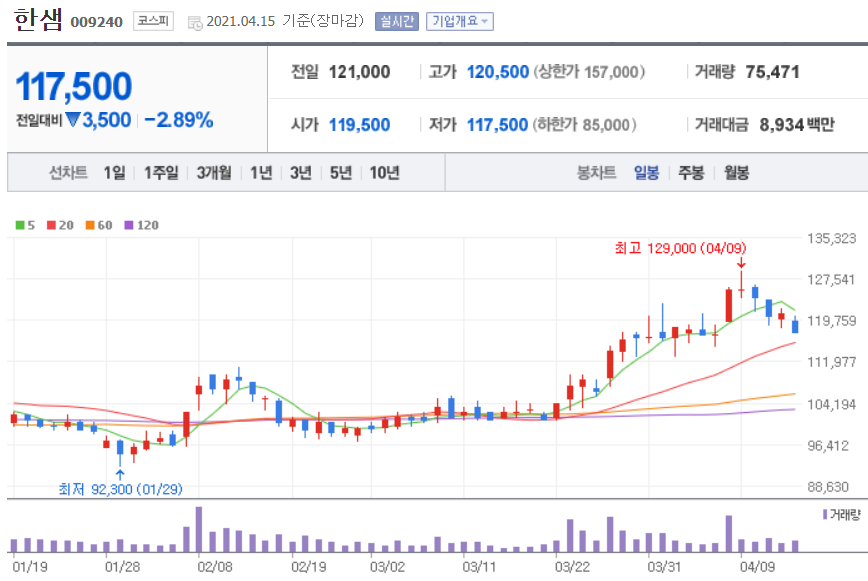Switch to 월봉 candle chart

737,173
